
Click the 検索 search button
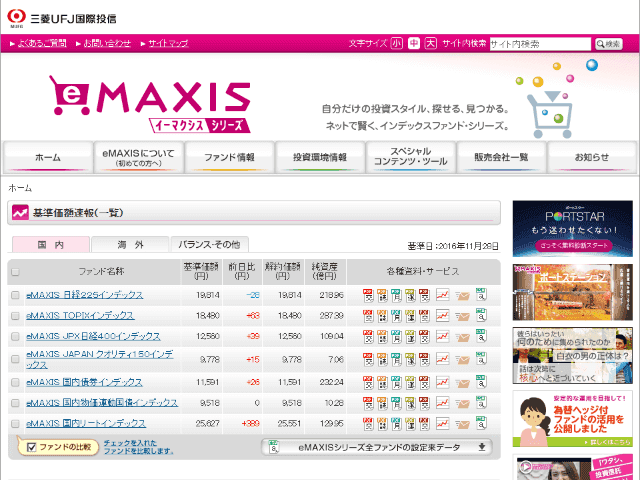[609, 44]
